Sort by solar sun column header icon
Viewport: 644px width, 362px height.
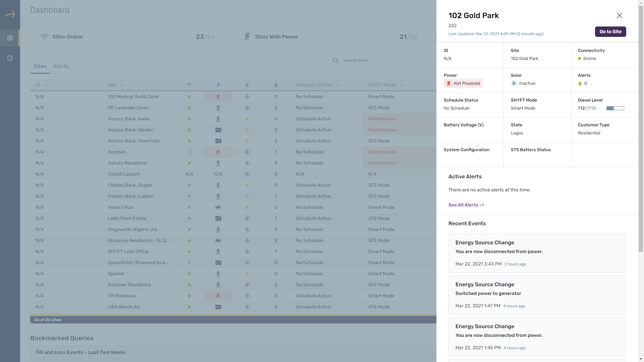click(247, 85)
